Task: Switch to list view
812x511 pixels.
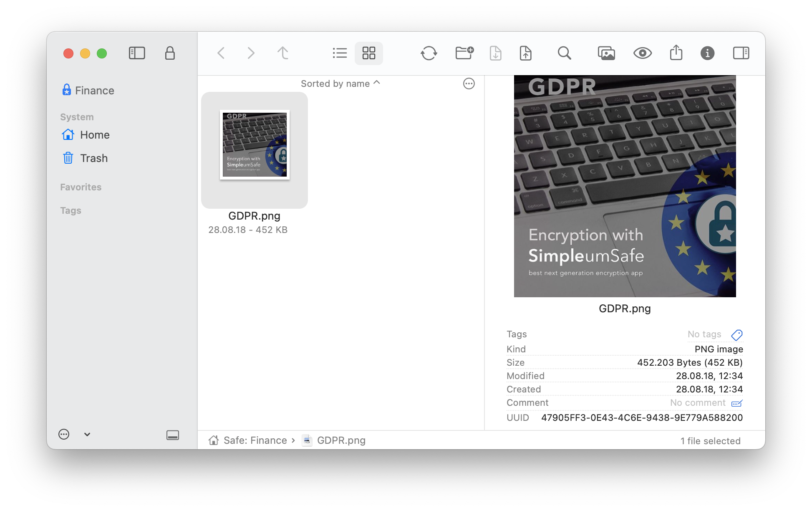Action: pyautogui.click(x=340, y=53)
